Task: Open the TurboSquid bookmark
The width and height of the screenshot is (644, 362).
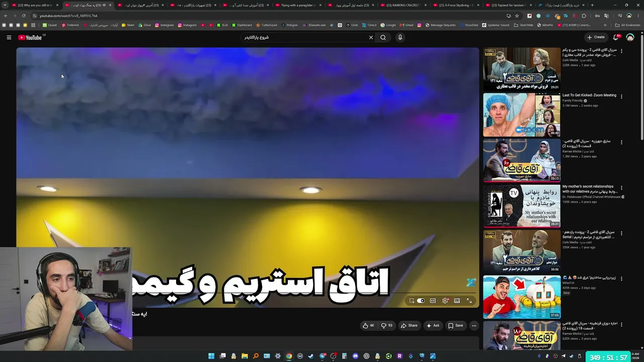Action: pyautogui.click(x=266, y=25)
